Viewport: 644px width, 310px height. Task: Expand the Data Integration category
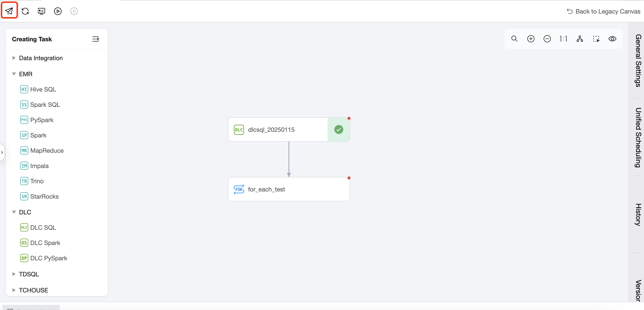pyautogui.click(x=14, y=58)
